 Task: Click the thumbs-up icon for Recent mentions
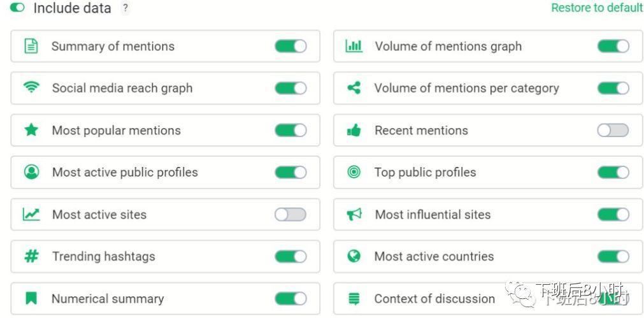[354, 131]
